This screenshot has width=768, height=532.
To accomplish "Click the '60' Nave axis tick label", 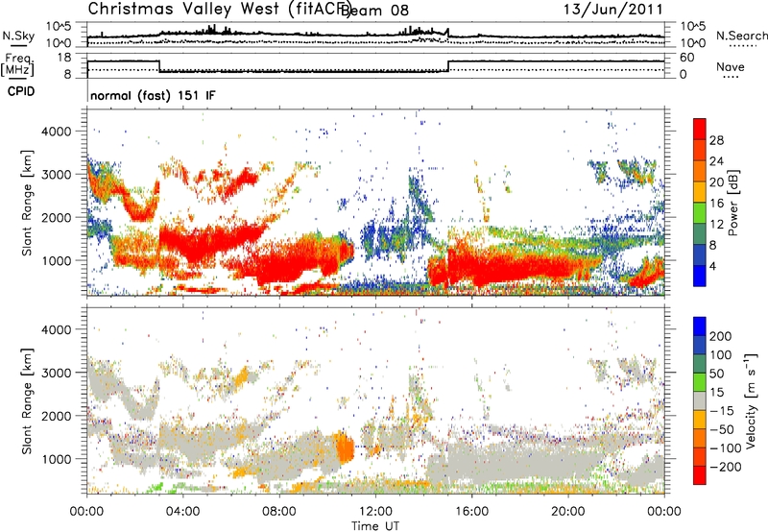I will pos(687,58).
